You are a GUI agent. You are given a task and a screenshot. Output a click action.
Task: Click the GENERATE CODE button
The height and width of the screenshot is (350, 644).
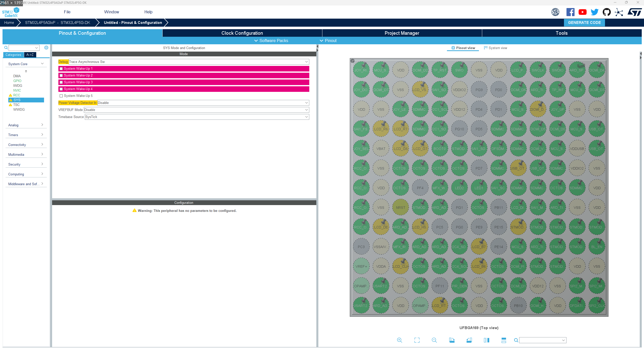(x=584, y=23)
